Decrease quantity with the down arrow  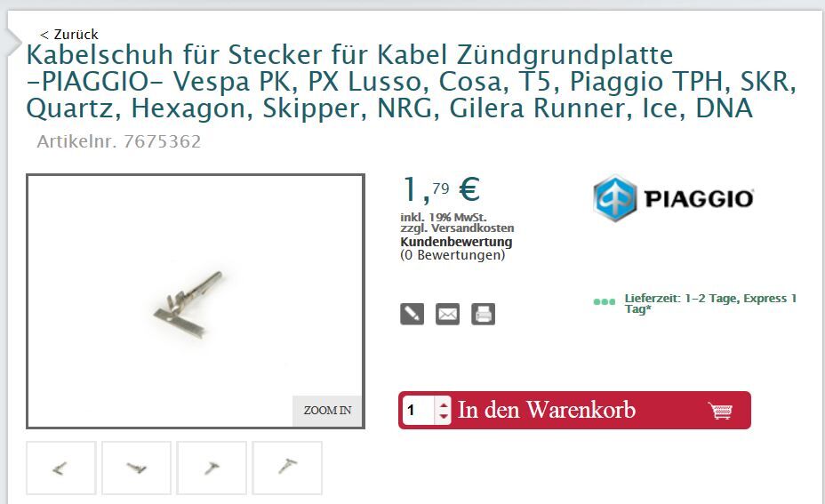pos(444,417)
